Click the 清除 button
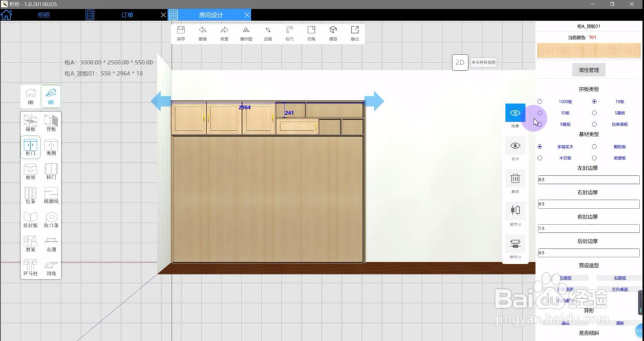 620,323
